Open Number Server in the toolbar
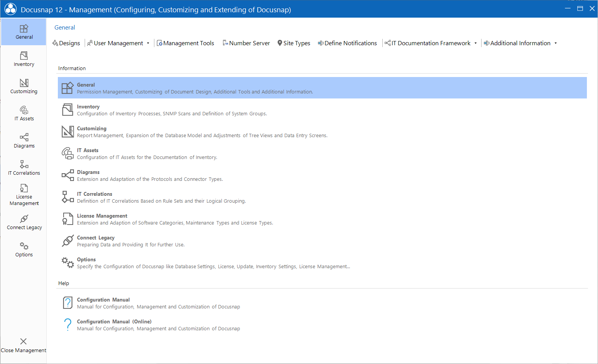 246,43
